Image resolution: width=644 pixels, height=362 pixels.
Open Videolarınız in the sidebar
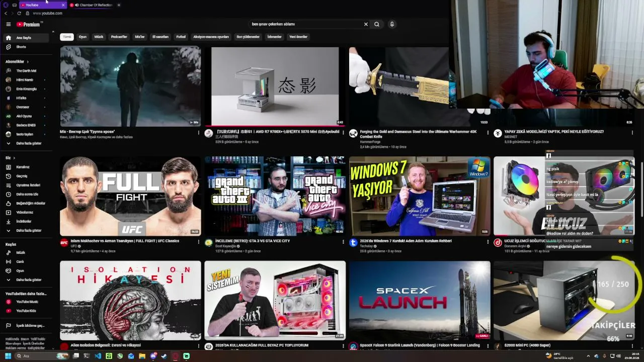pyautogui.click(x=27, y=212)
